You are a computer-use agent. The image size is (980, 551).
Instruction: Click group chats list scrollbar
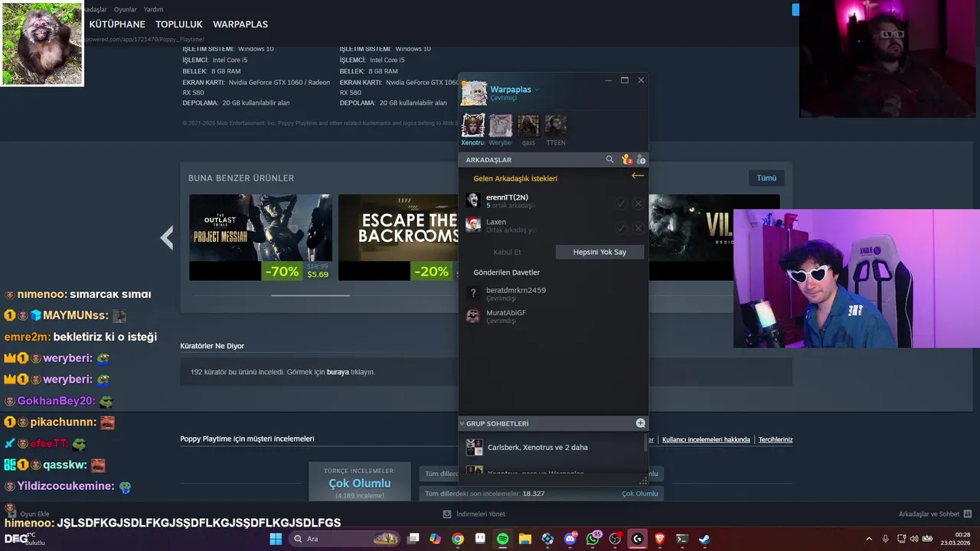646,442
